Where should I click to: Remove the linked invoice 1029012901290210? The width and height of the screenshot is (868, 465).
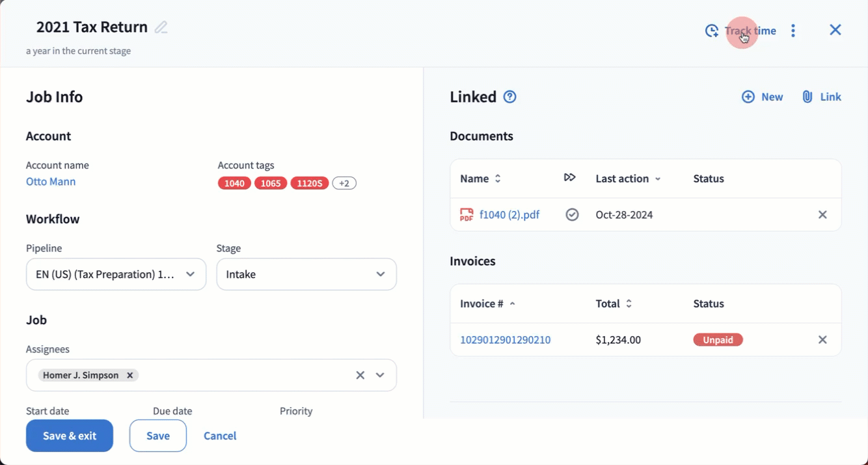822,340
